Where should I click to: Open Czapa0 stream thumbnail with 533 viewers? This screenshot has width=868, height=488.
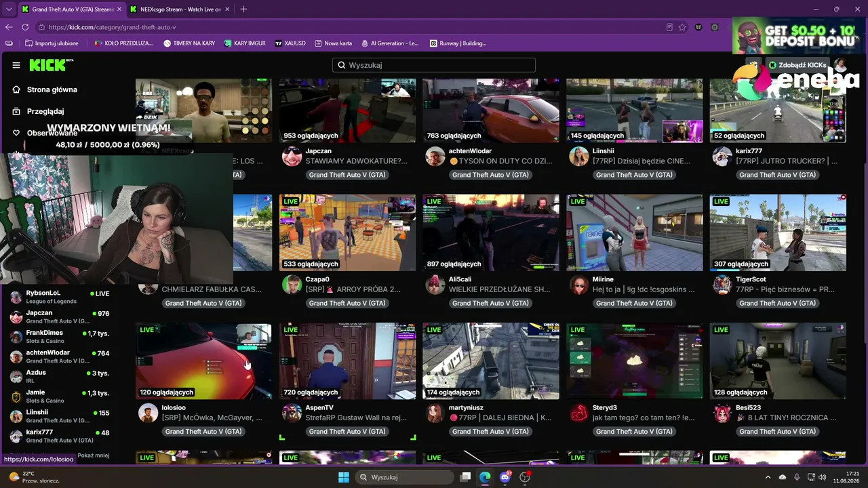[x=347, y=233]
